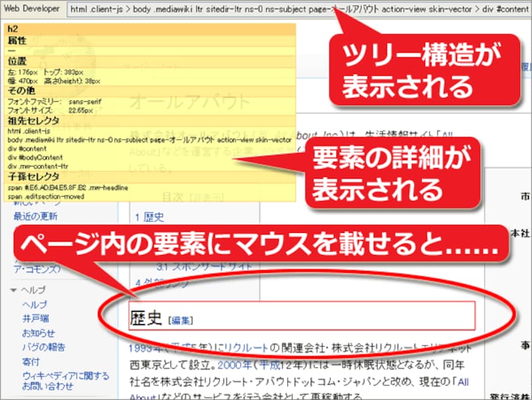Select div #content in the Web Developer breadcrumb
The image size is (532, 400).
click(503, 9)
